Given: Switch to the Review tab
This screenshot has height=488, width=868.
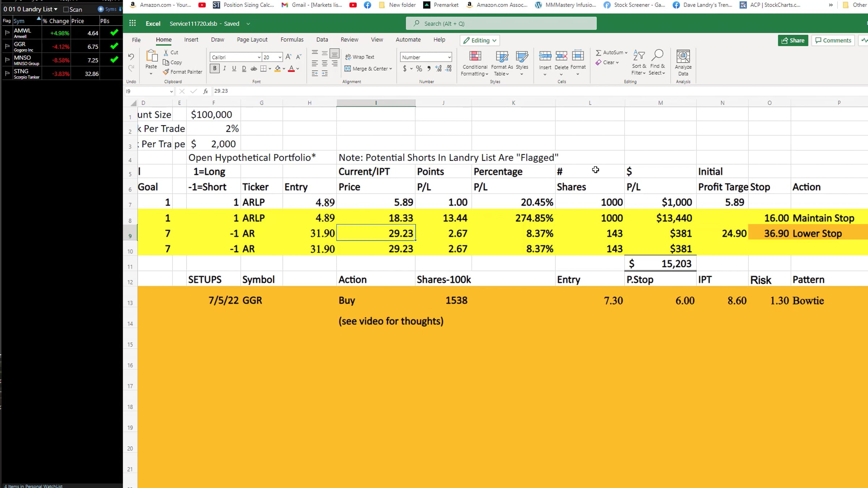Looking at the screenshot, I should tap(349, 40).
